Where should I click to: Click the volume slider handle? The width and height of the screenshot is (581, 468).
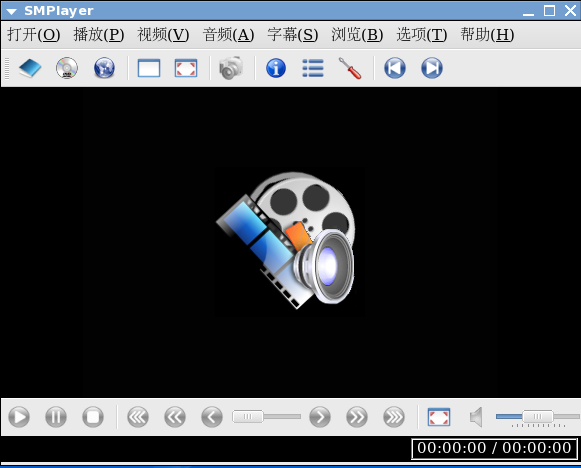click(538, 416)
